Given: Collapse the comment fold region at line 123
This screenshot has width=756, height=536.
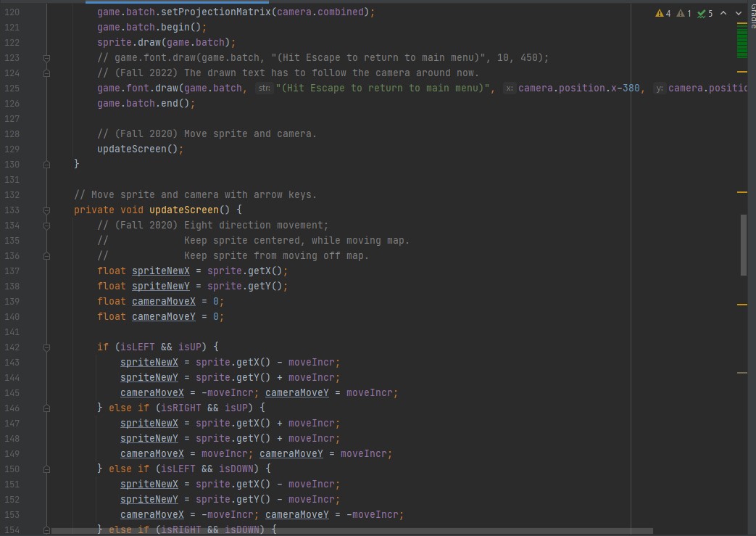Looking at the screenshot, I should click(x=46, y=57).
